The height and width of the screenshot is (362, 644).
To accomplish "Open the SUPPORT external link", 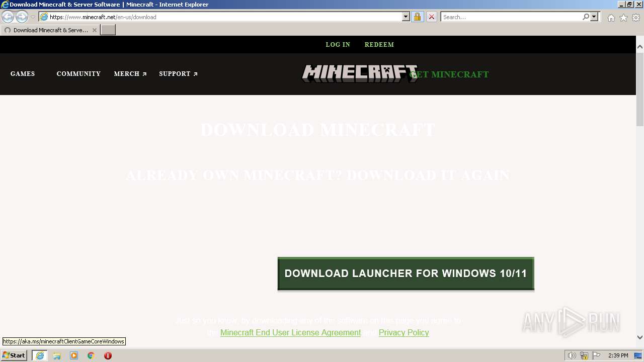I will click(178, 74).
